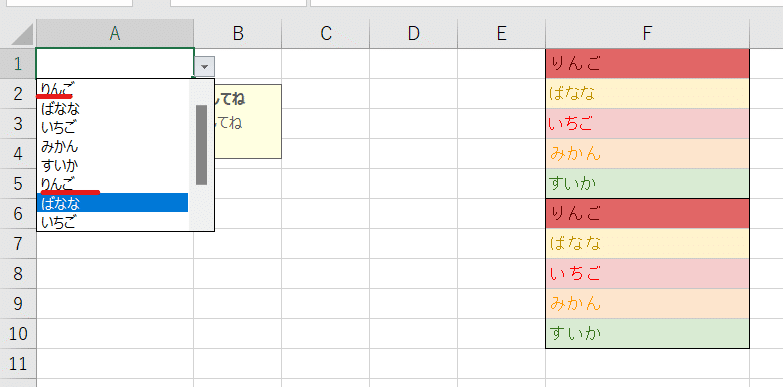Click the pink いちご cell in F8
The height and width of the screenshot is (387, 783).
pos(647,273)
